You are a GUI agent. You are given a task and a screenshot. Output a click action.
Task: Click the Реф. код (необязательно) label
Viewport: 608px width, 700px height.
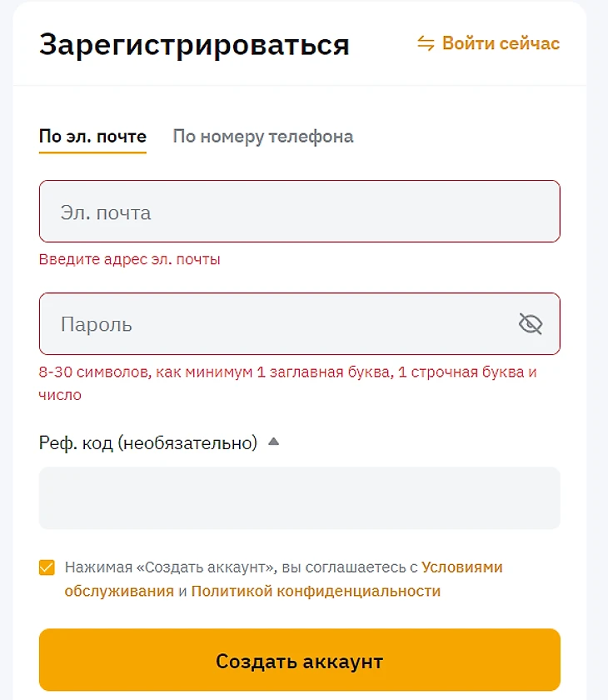coord(147,443)
